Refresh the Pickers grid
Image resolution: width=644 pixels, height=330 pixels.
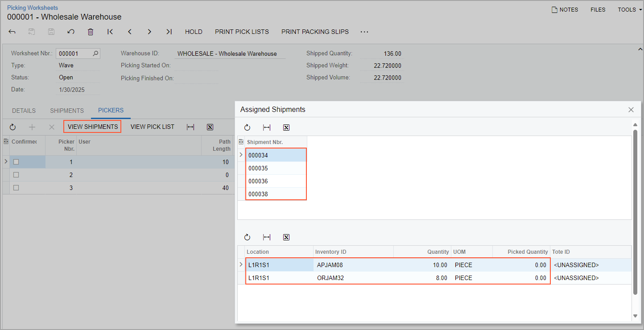tap(12, 127)
